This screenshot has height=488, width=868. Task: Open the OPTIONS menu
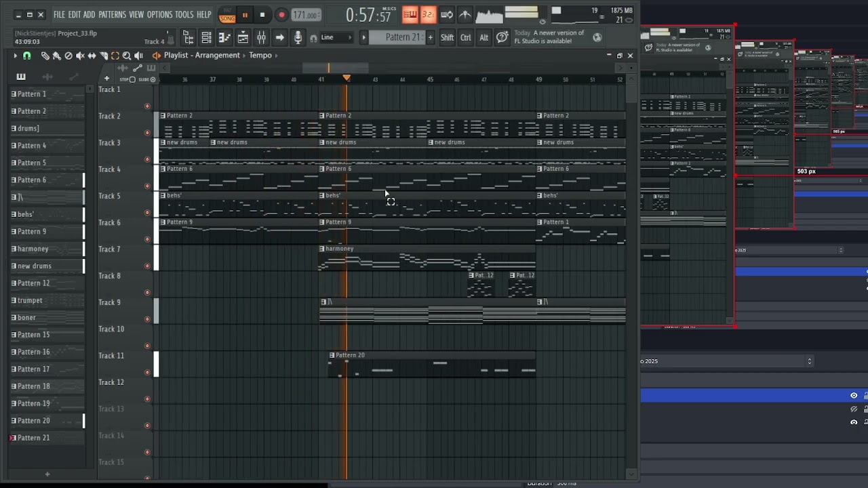160,15
